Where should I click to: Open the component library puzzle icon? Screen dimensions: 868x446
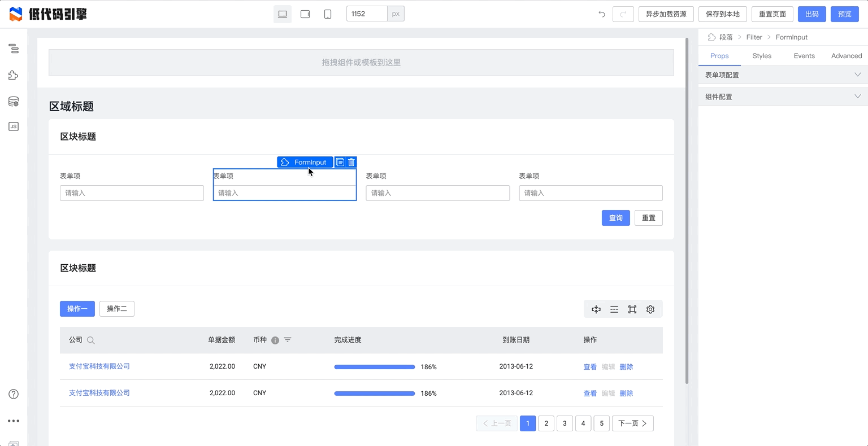pyautogui.click(x=14, y=75)
